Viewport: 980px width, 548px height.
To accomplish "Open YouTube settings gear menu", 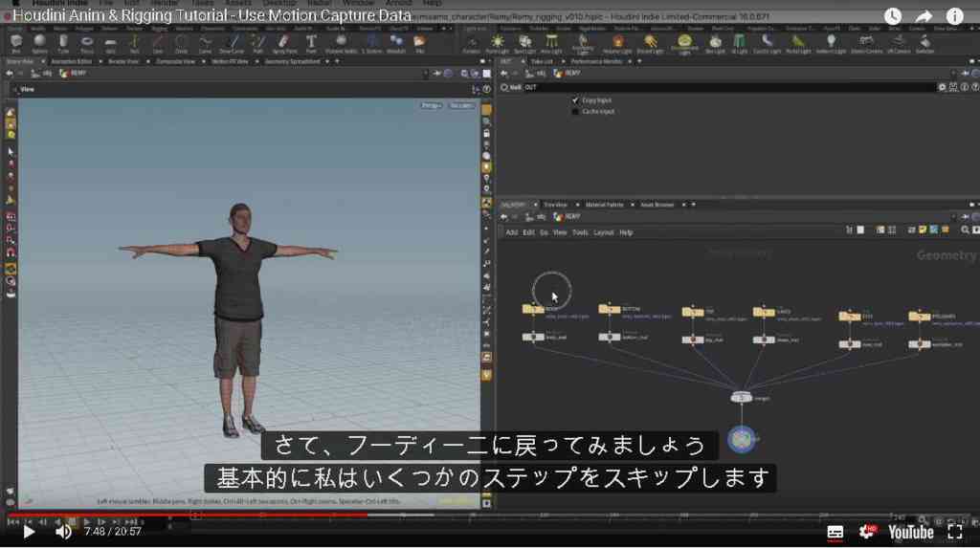I will 867,532.
